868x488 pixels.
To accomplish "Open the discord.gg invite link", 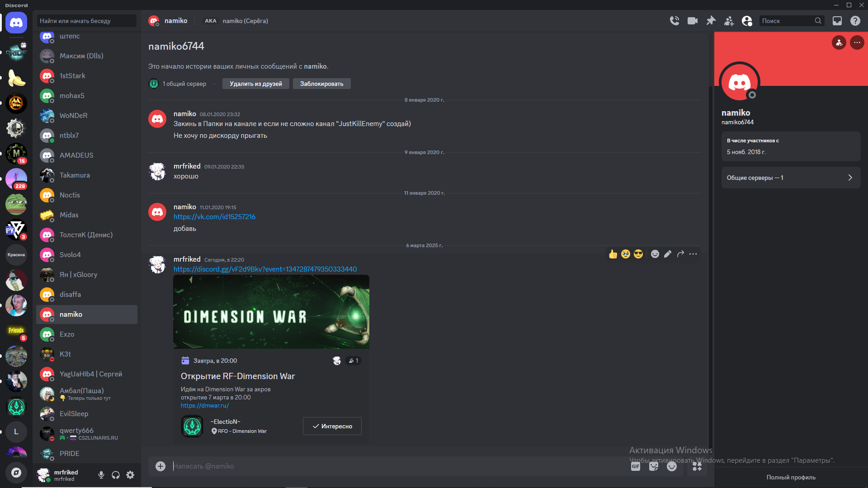I will pyautogui.click(x=265, y=269).
